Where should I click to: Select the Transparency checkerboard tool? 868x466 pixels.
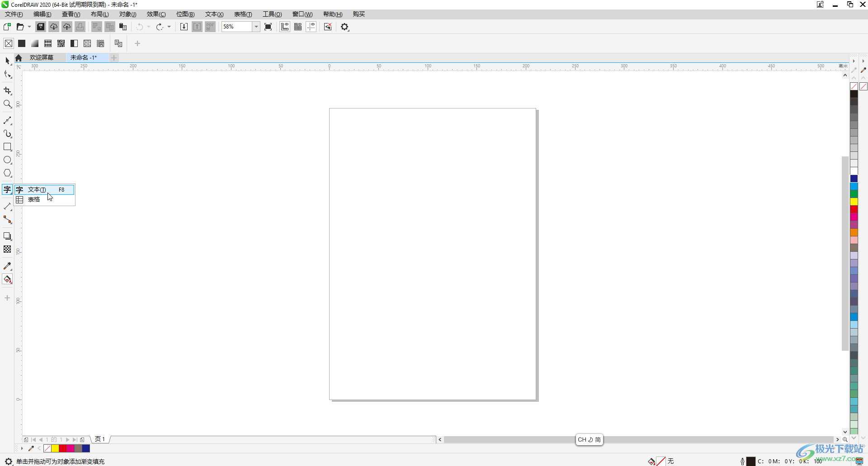point(7,249)
